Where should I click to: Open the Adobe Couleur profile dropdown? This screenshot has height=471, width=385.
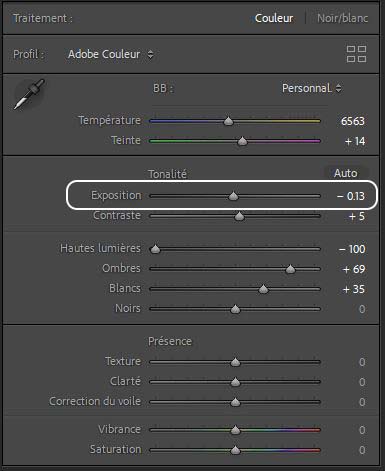pos(110,54)
